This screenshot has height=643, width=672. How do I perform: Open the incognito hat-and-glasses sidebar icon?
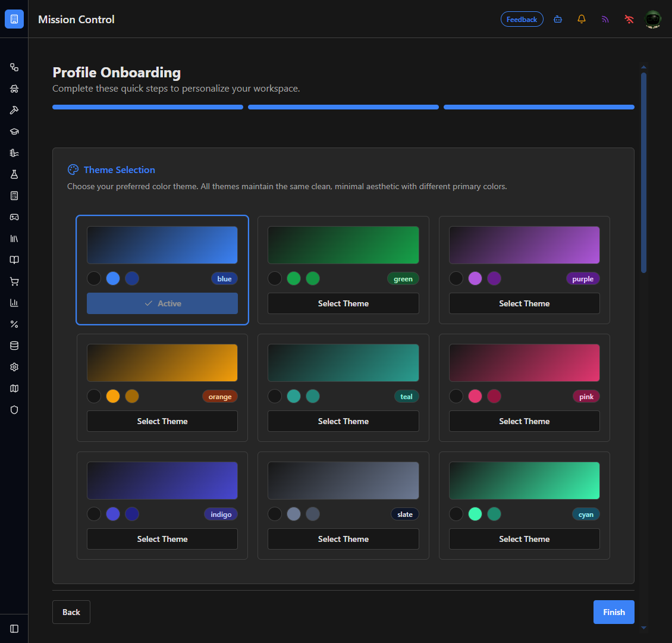14,89
